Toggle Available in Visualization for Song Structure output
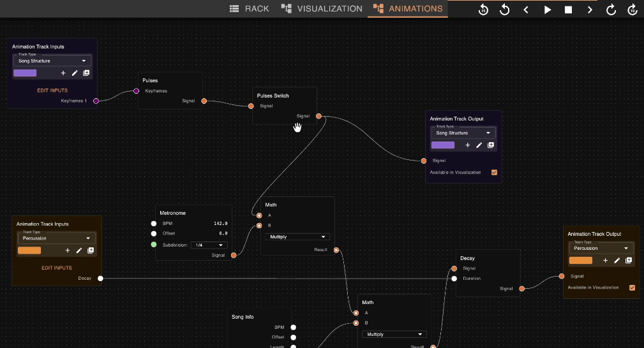The image size is (644, 348). [x=494, y=172]
